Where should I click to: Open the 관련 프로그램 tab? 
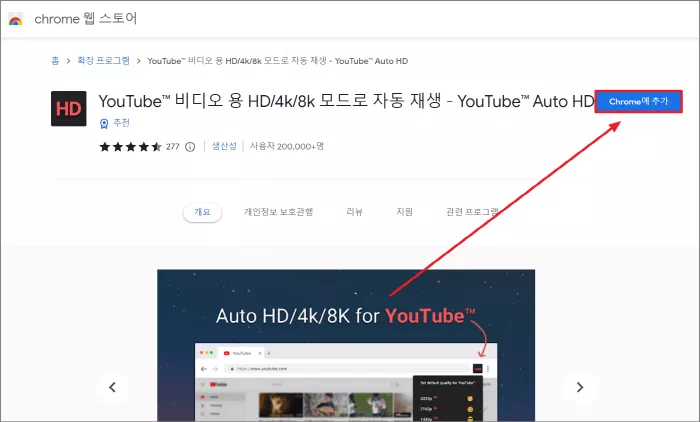coord(472,212)
